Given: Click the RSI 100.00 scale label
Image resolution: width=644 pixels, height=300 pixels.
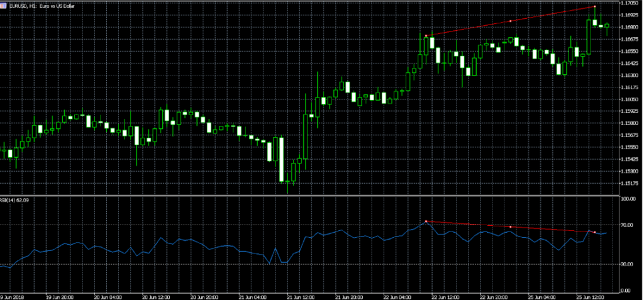Looking at the screenshot, I should pos(628,199).
